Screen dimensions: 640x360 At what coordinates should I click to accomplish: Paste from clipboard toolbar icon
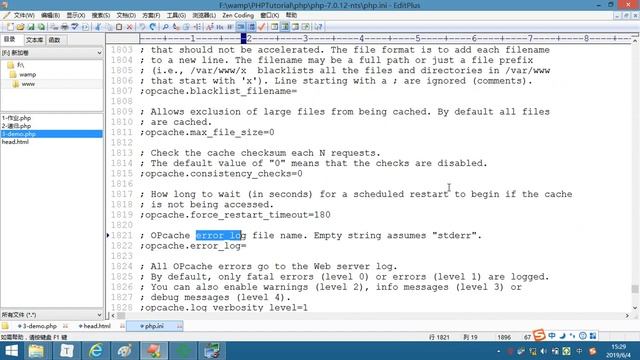(x=119, y=27)
